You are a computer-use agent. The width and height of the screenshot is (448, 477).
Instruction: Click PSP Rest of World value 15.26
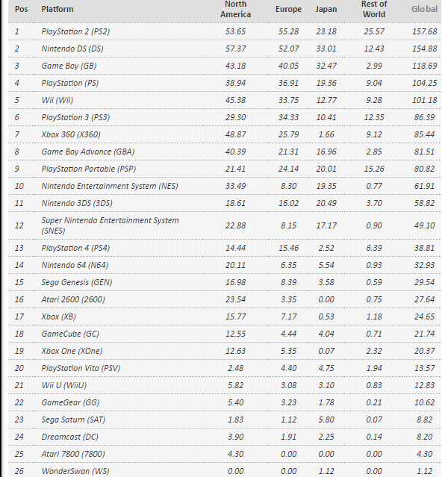[374, 169]
